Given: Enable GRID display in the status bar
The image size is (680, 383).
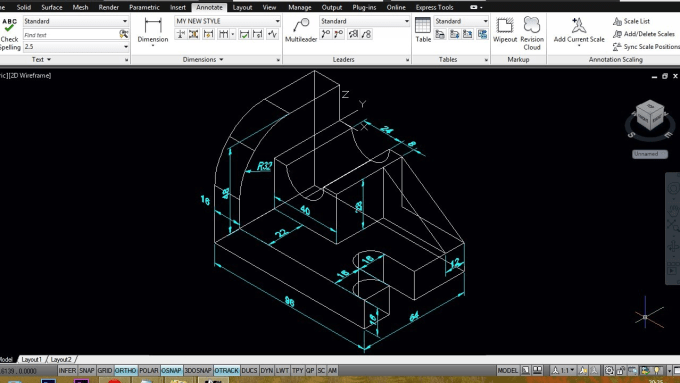Looking at the screenshot, I should [105, 370].
